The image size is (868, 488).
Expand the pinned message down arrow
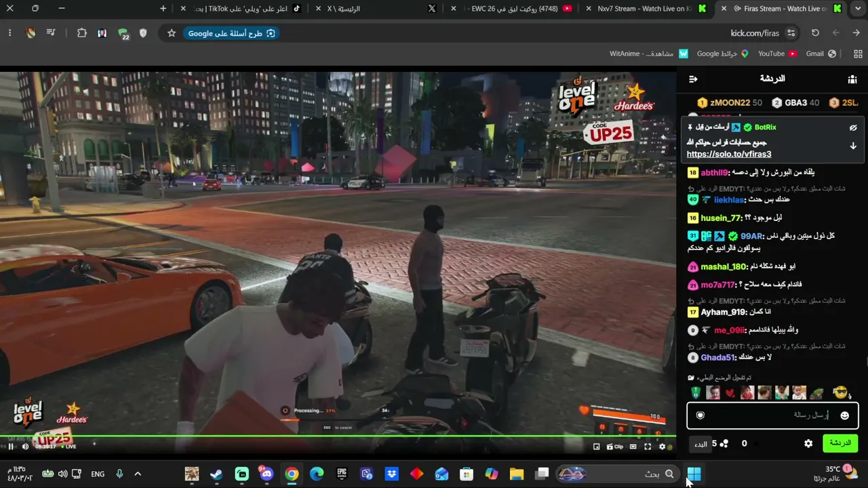point(853,146)
